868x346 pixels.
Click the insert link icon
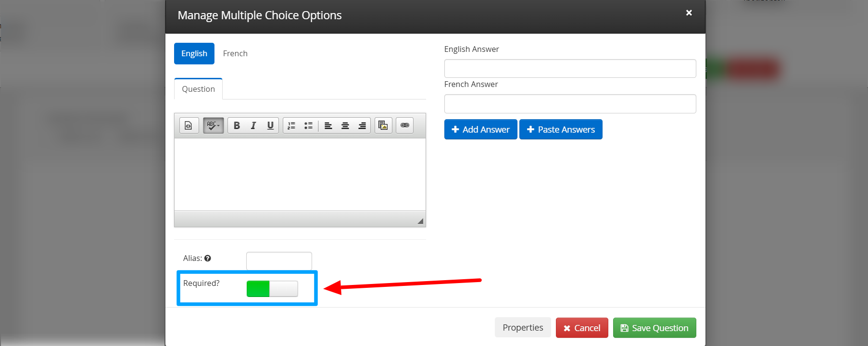coord(405,125)
